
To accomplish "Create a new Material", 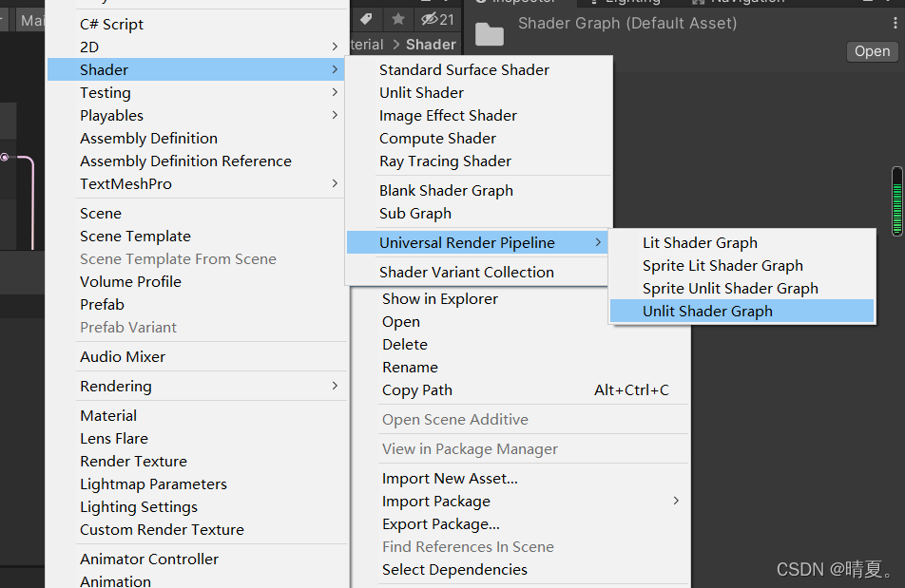I will [196, 416].
